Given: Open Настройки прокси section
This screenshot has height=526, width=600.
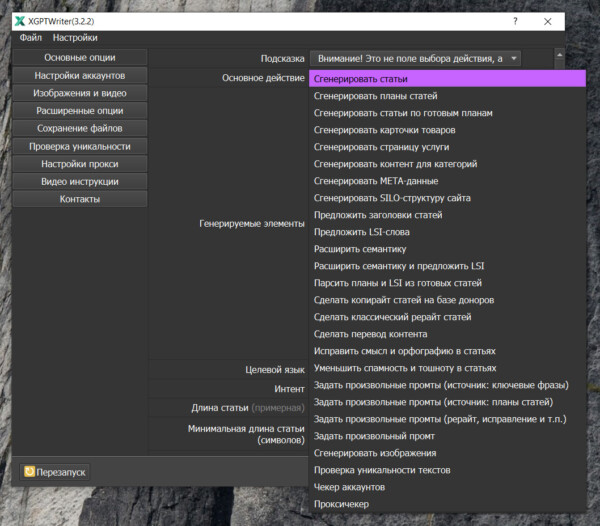Looking at the screenshot, I should (80, 164).
